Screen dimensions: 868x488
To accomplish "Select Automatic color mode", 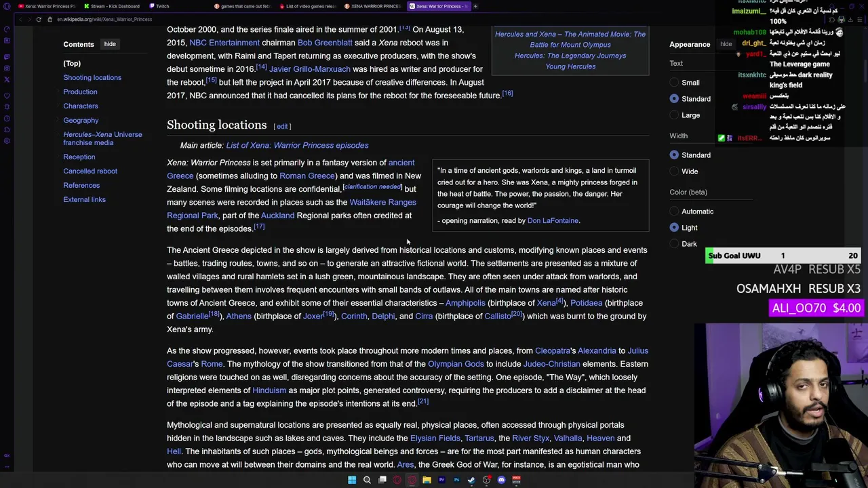I will point(674,211).
